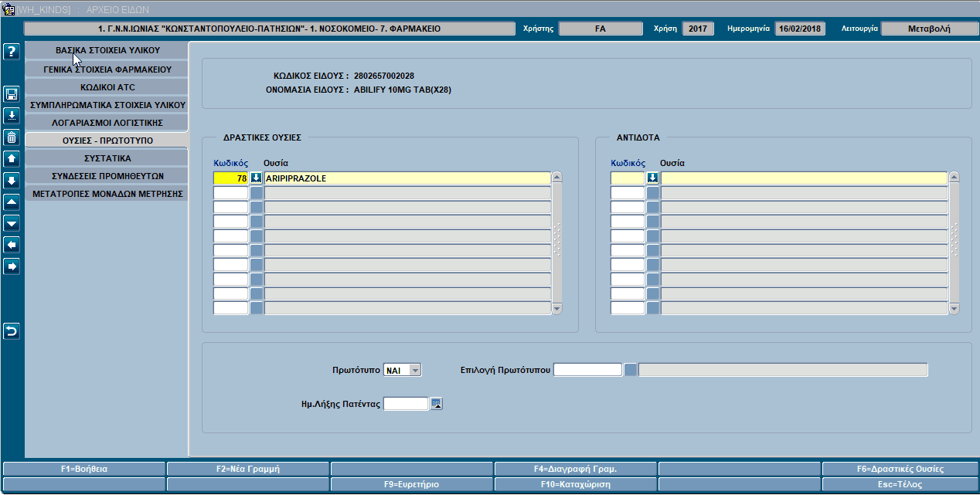Click F1=Βοήθεια button

84,469
